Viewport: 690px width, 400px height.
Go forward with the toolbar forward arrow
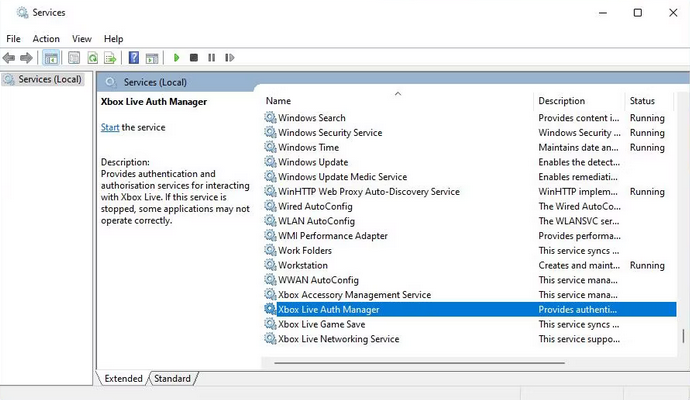tap(26, 58)
